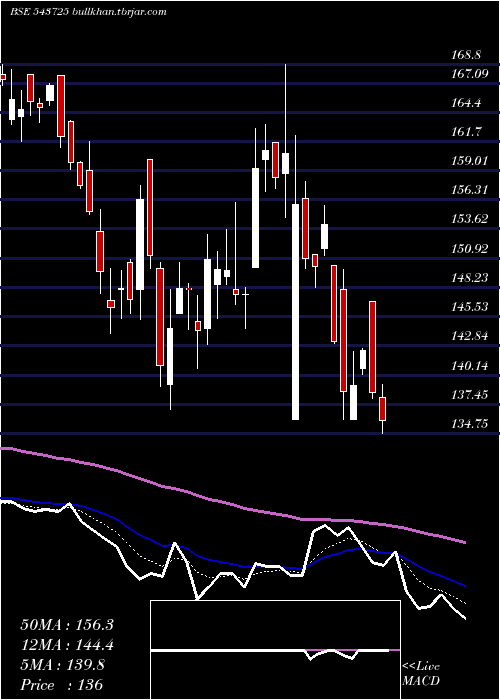Click the 142.84 price axis label
Viewport: 500px width, 700px height.
point(470,336)
